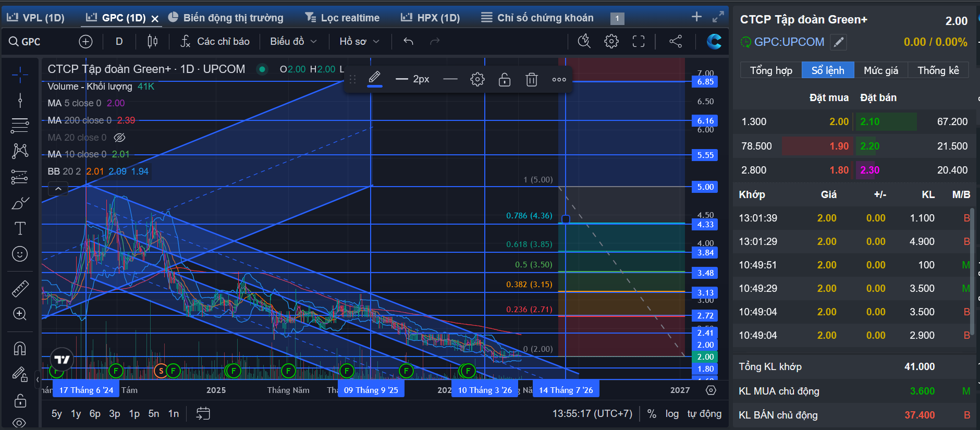Click the go-to-date calendar icon
Image resolution: width=980 pixels, height=430 pixels.
click(203, 413)
